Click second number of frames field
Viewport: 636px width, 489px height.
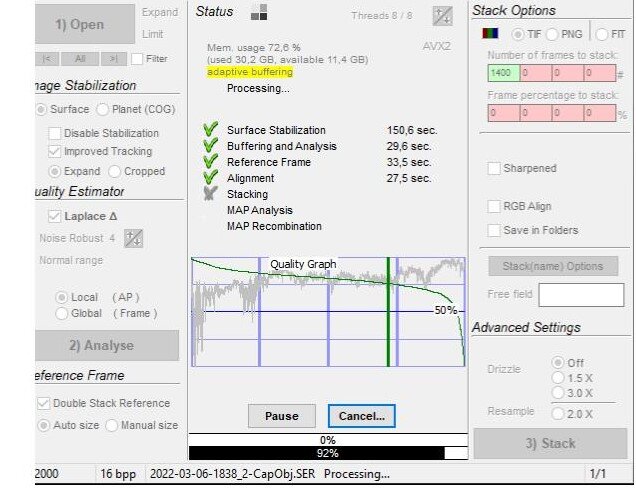pyautogui.click(x=535, y=73)
